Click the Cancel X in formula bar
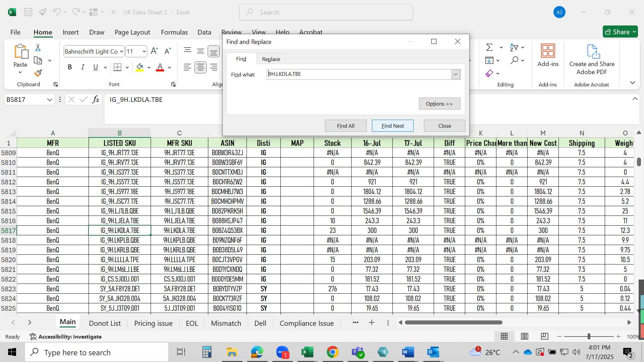This screenshot has width=644, height=362. [x=71, y=100]
